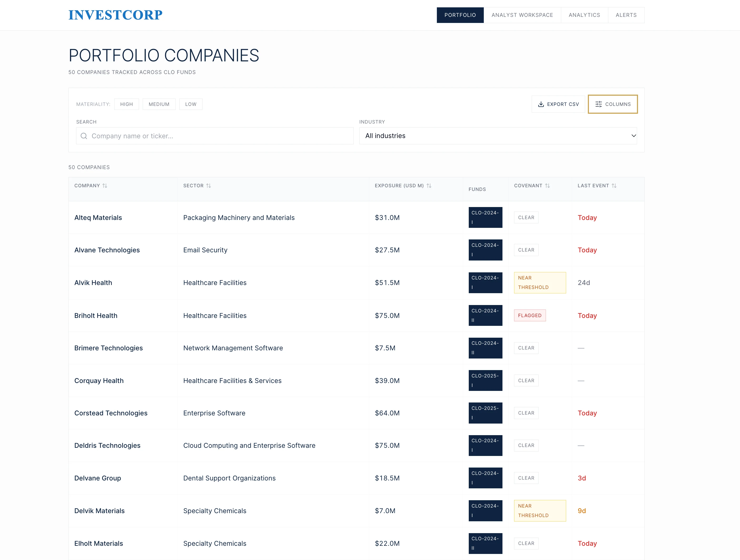The image size is (740, 560).
Task: Click the $51.5M exposure value
Action: (387, 283)
